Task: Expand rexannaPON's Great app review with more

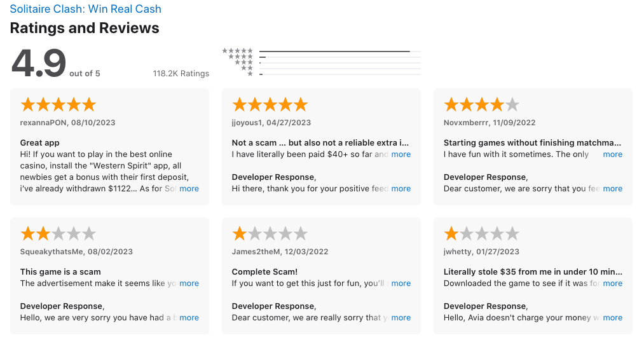Action: click(189, 188)
